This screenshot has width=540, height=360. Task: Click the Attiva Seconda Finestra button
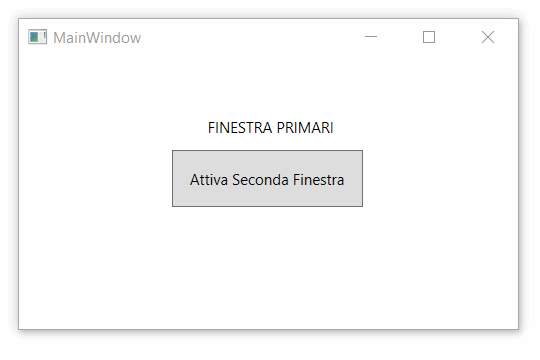tap(267, 178)
